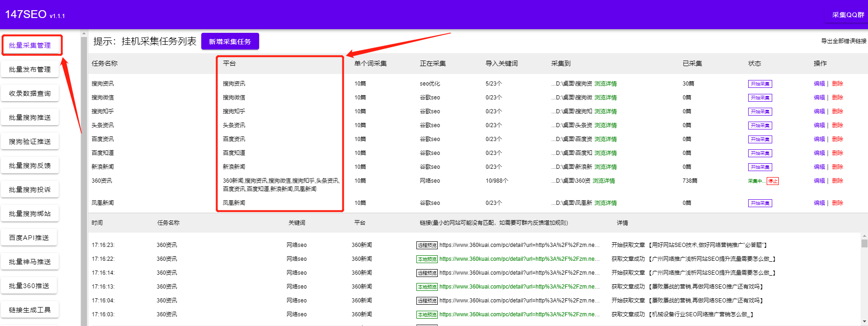Start collecting the 新浪新闻 task
Image resolution: width=868 pixels, height=326 pixels.
coord(760,167)
